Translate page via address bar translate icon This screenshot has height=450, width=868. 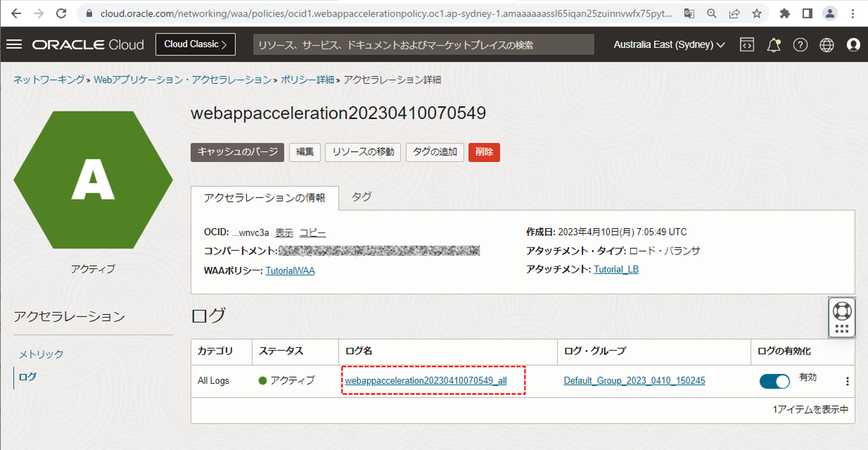click(689, 14)
